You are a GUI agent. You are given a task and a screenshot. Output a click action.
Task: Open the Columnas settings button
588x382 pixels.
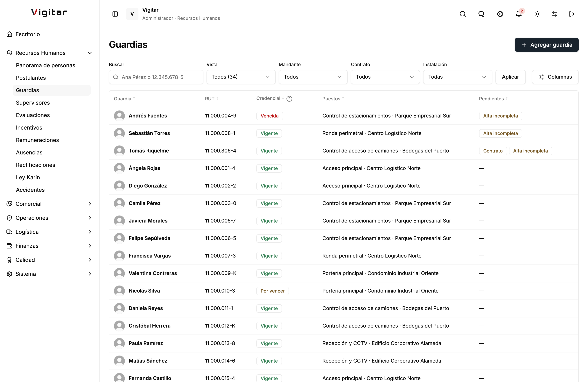555,77
